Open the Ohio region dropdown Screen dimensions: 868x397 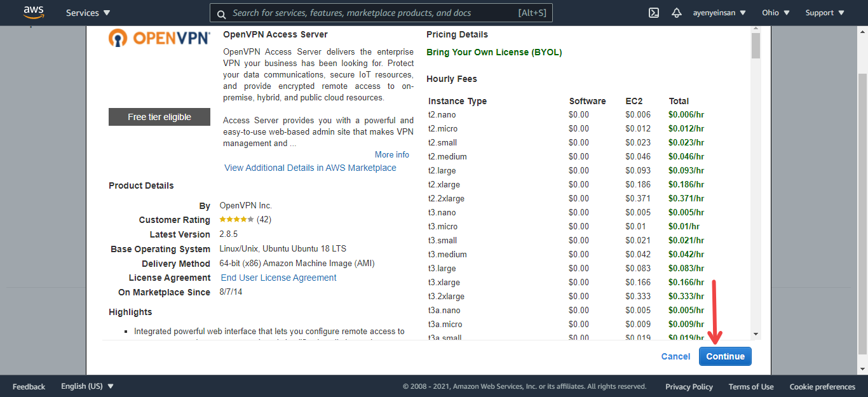776,13
